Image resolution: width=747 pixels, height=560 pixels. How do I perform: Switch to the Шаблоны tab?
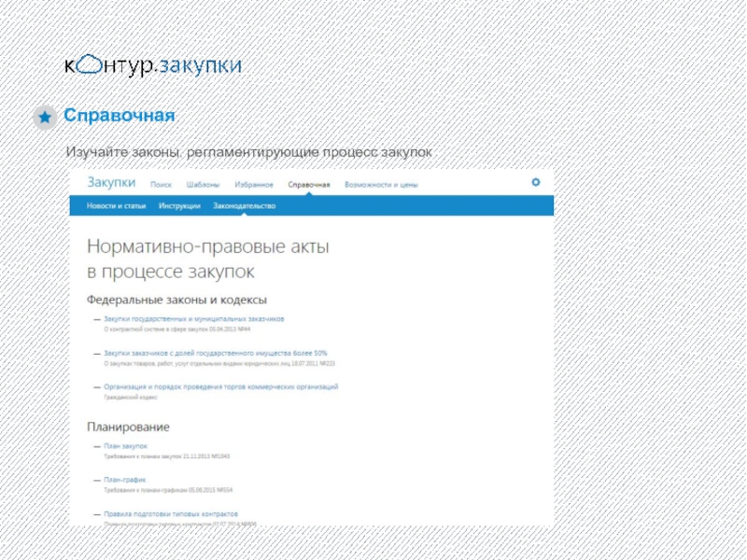pyautogui.click(x=203, y=185)
